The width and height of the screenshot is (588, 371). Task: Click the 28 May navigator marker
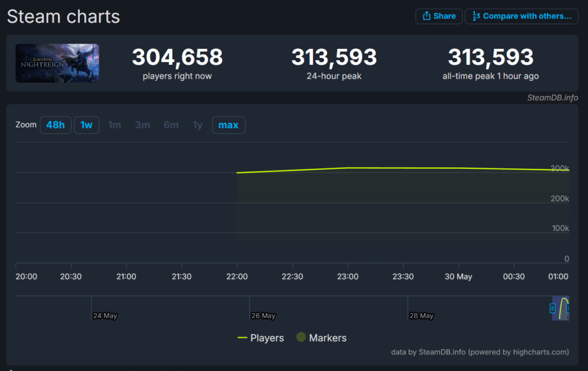pos(421,315)
